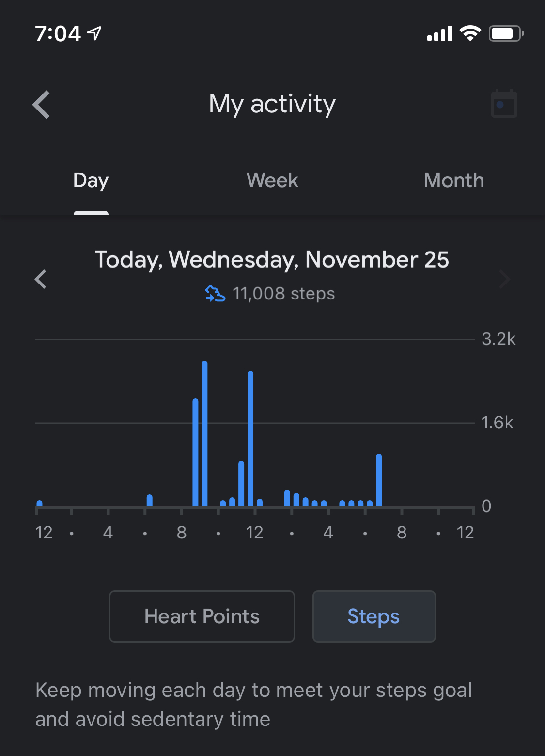Tap the tallest steps bar on chart
The width and height of the screenshot is (545, 756).
click(204, 433)
